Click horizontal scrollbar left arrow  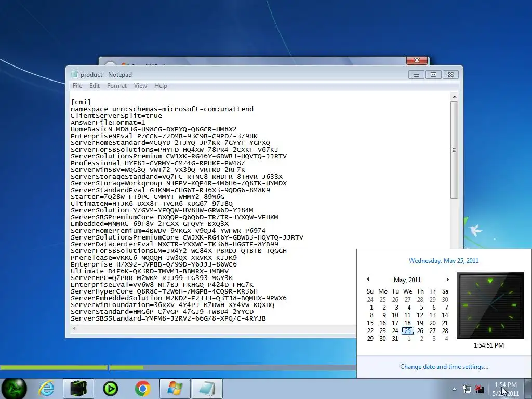click(x=74, y=328)
